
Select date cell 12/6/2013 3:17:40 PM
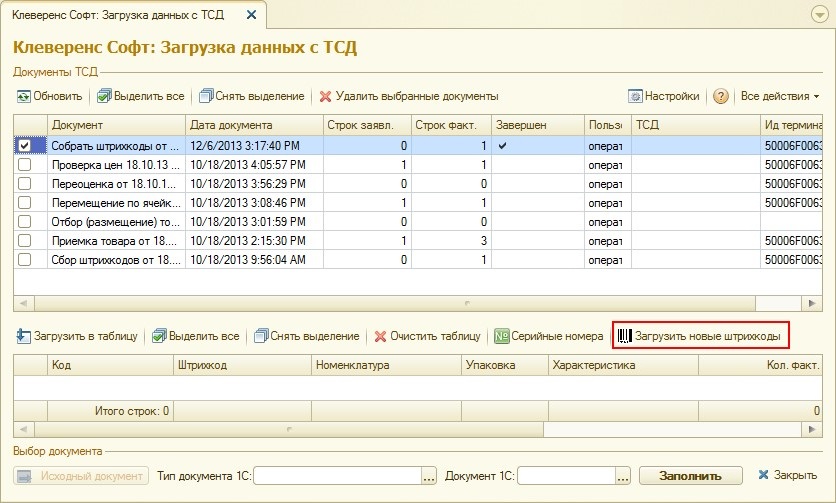pyautogui.click(x=254, y=146)
